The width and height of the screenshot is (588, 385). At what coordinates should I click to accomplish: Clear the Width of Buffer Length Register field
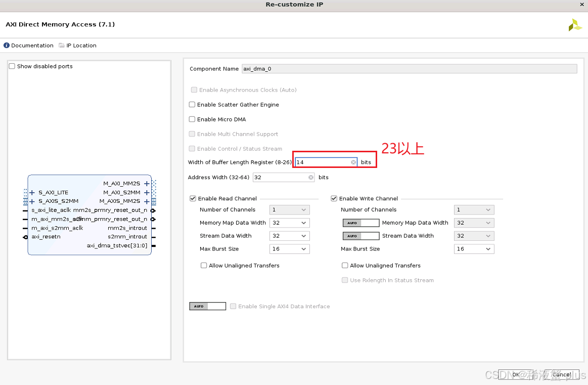tap(353, 162)
